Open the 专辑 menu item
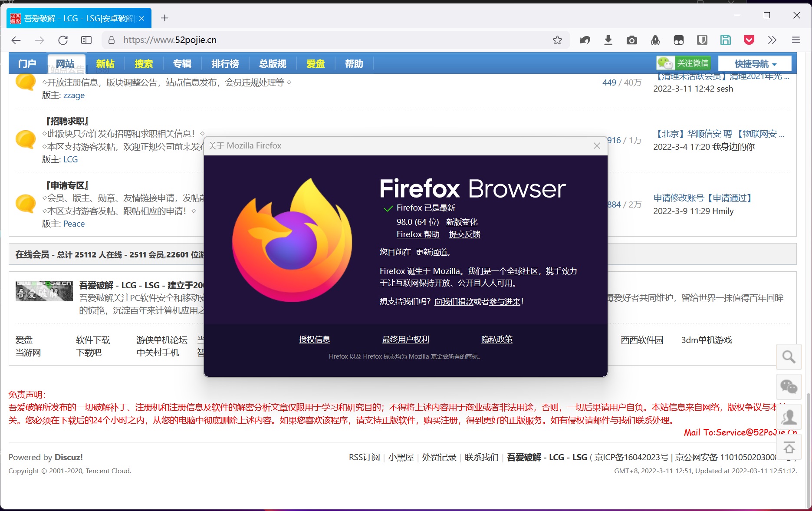812x511 pixels. [x=182, y=64]
